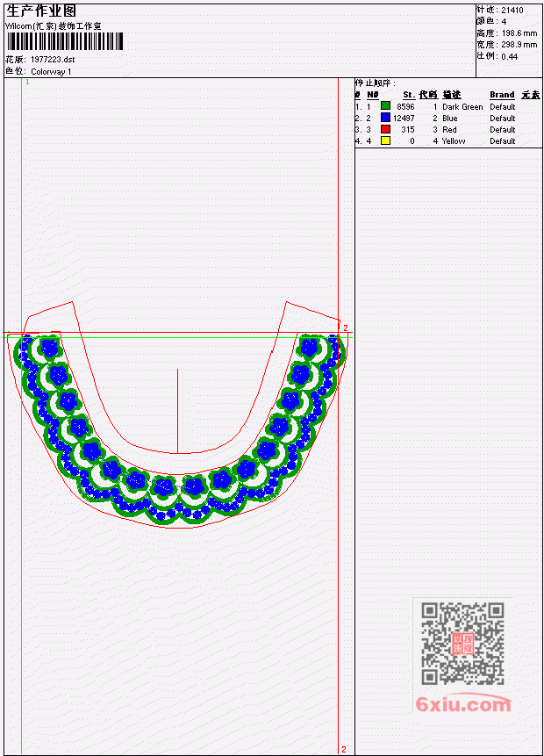Select the Red description text
Image resolution: width=544 pixels, height=756 pixels.
[x=449, y=130]
